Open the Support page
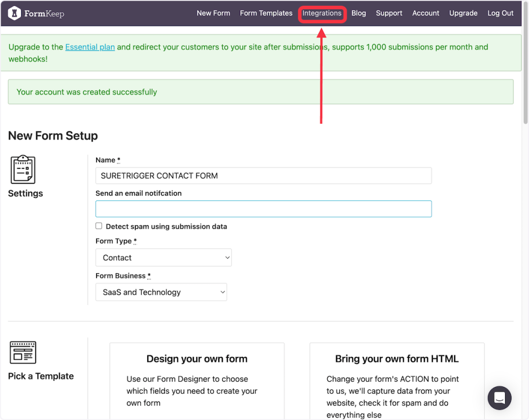This screenshot has height=420, width=529. pyautogui.click(x=389, y=13)
